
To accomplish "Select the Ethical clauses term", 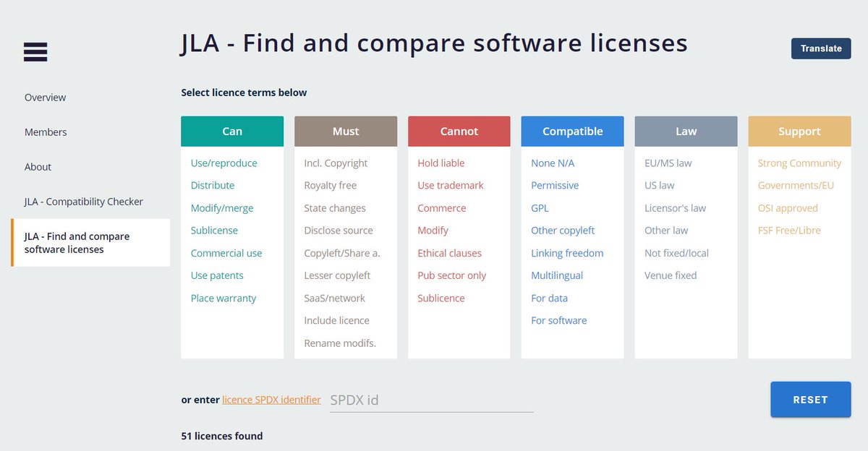I will click(449, 253).
